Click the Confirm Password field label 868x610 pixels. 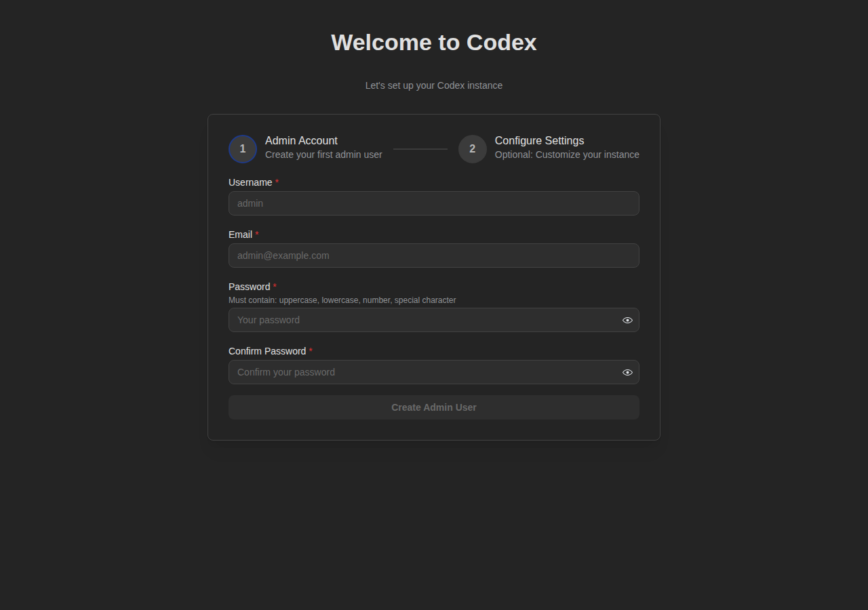click(x=267, y=351)
